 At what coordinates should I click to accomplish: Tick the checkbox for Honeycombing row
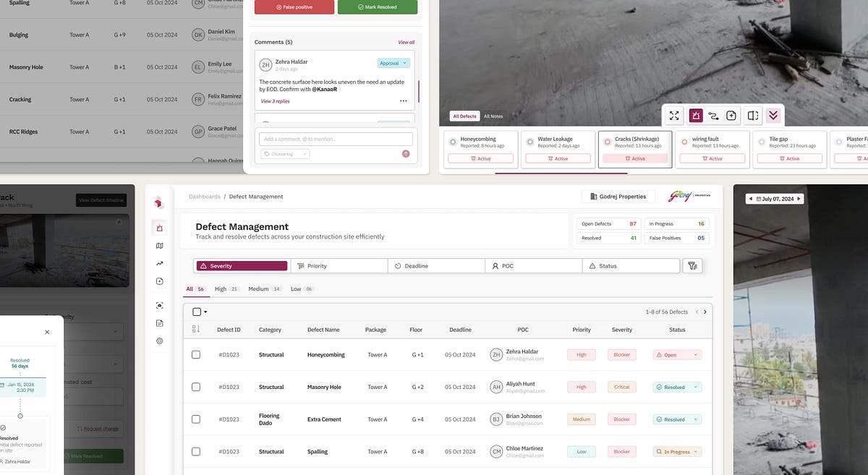coord(196,354)
